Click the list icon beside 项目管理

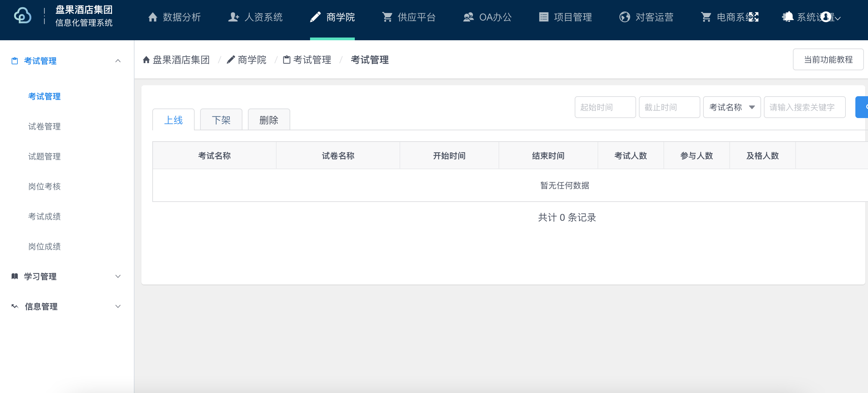[x=544, y=17]
